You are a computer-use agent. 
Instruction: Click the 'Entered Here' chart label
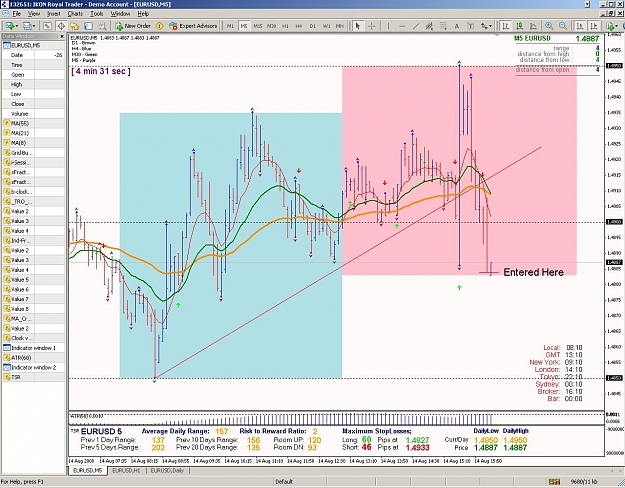533,272
